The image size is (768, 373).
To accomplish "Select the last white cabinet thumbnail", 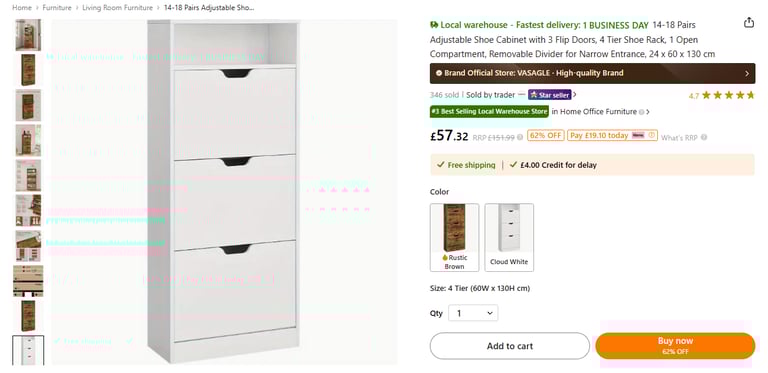I will pyautogui.click(x=28, y=350).
